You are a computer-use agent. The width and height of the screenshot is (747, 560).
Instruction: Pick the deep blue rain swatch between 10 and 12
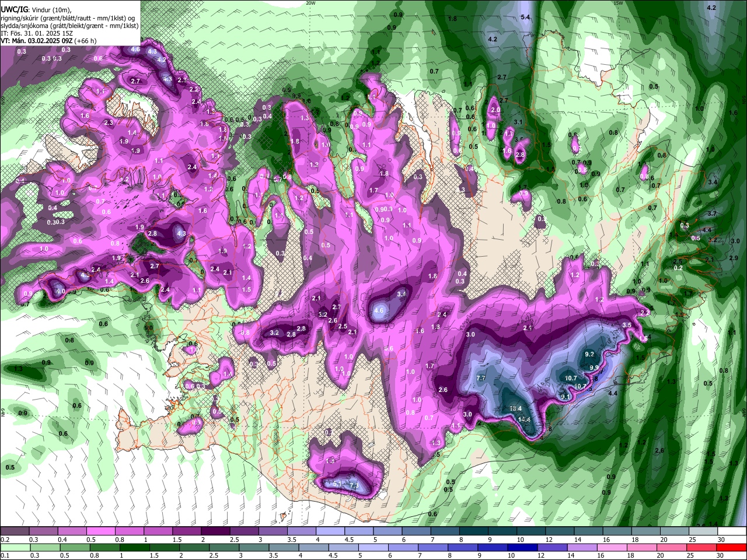(521, 547)
